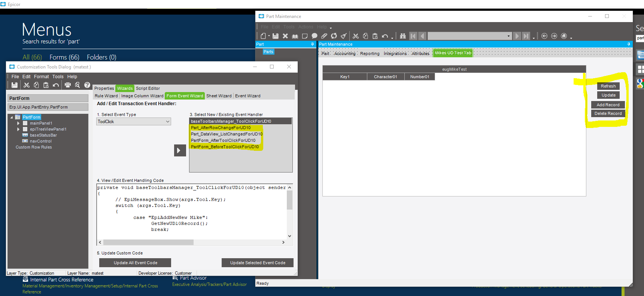Click speech bubble memo icon in Part Maintenance
Screen dimensions: 644x296
tap(315, 36)
